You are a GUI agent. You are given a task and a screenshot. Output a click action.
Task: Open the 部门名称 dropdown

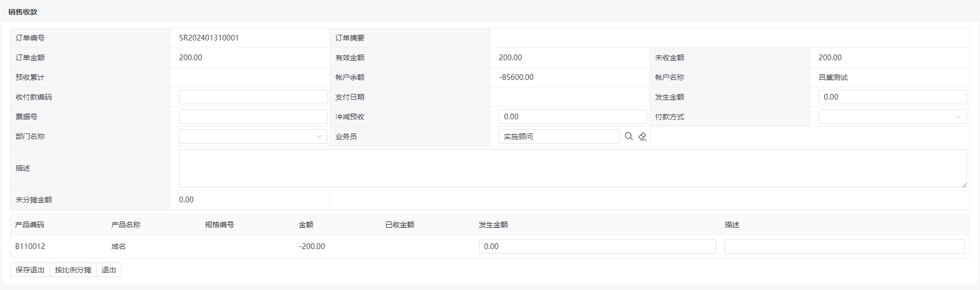253,136
